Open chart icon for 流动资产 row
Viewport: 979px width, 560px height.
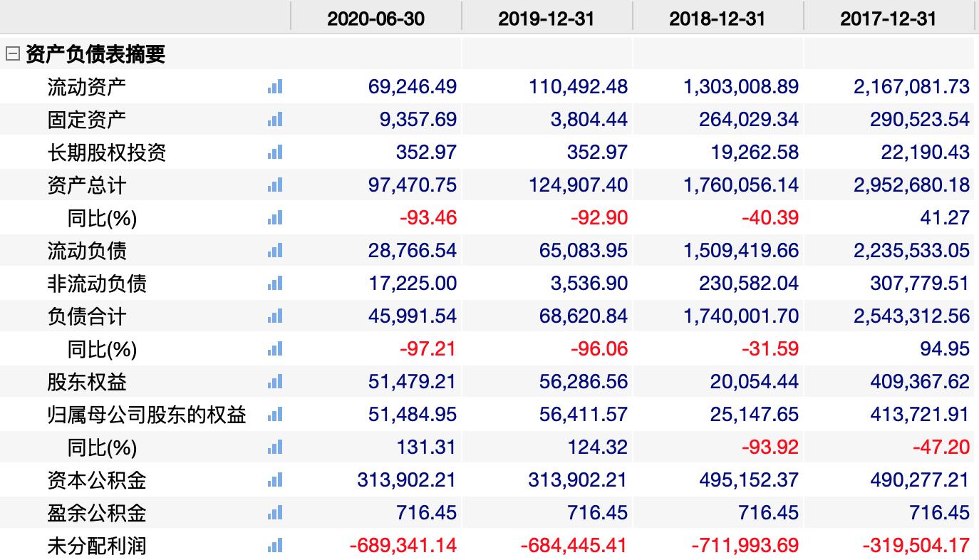point(275,87)
